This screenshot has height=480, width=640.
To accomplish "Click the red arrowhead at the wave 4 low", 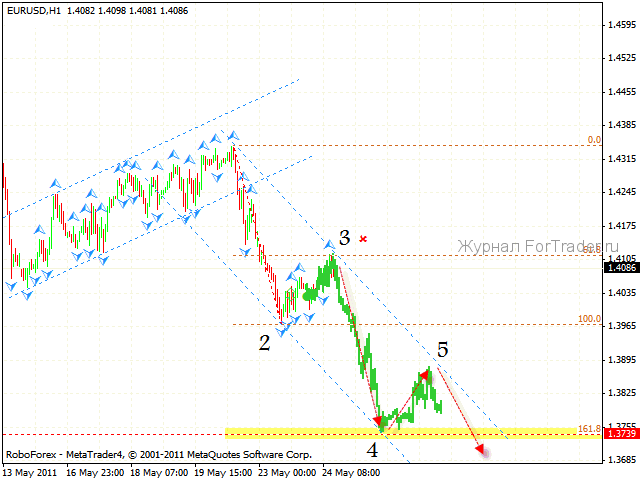I will click(x=378, y=422).
